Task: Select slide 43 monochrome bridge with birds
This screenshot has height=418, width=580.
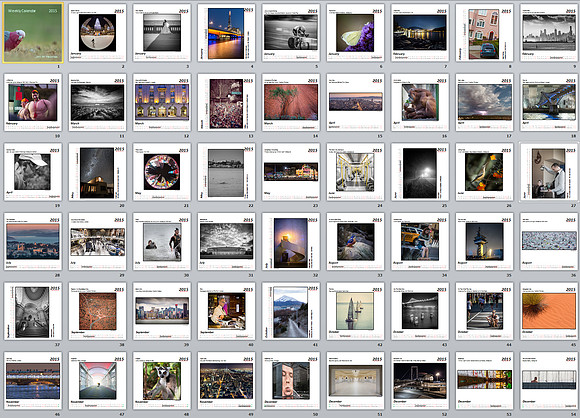Action: pyautogui.click(x=419, y=311)
